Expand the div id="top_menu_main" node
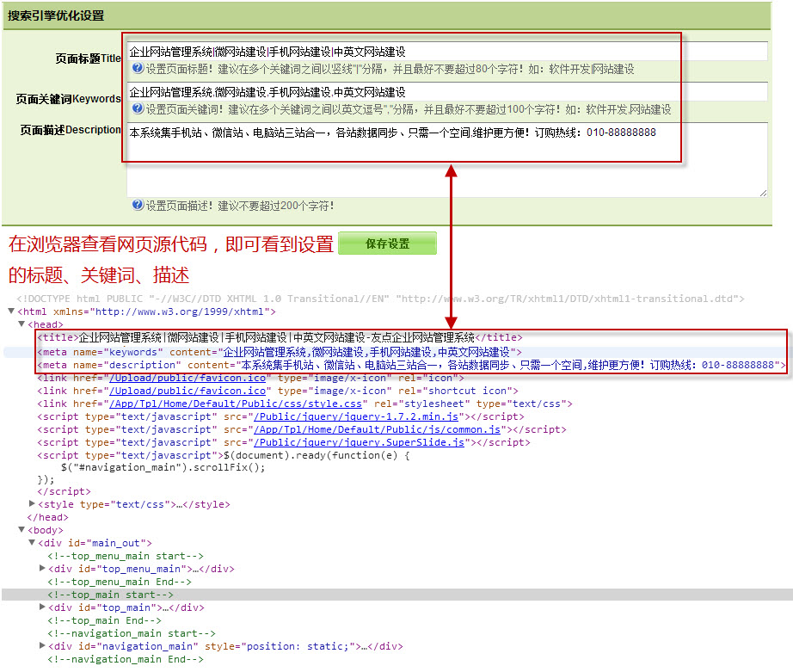 tap(42, 568)
